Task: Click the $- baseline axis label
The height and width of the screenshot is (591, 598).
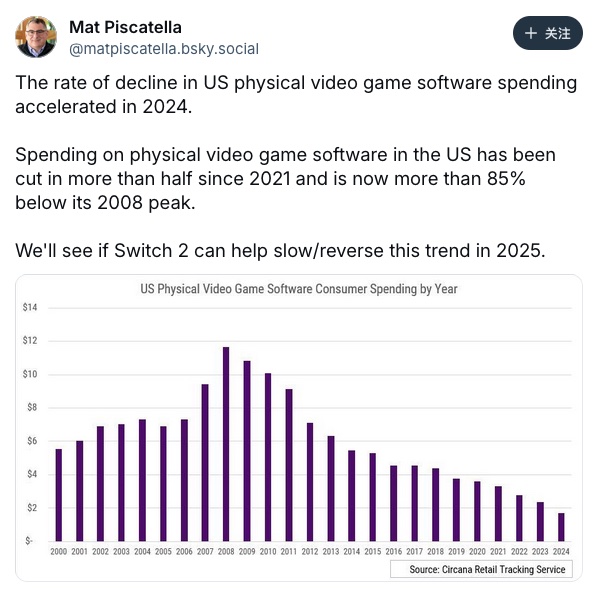Action: 29,541
